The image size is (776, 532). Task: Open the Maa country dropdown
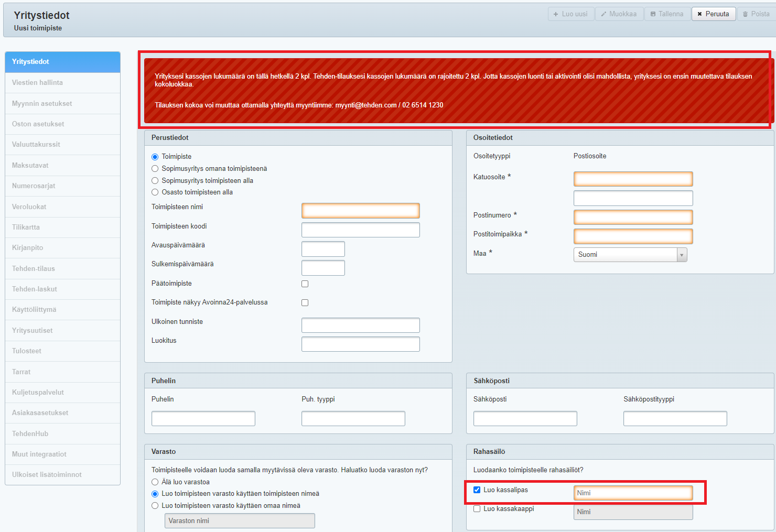(x=630, y=255)
